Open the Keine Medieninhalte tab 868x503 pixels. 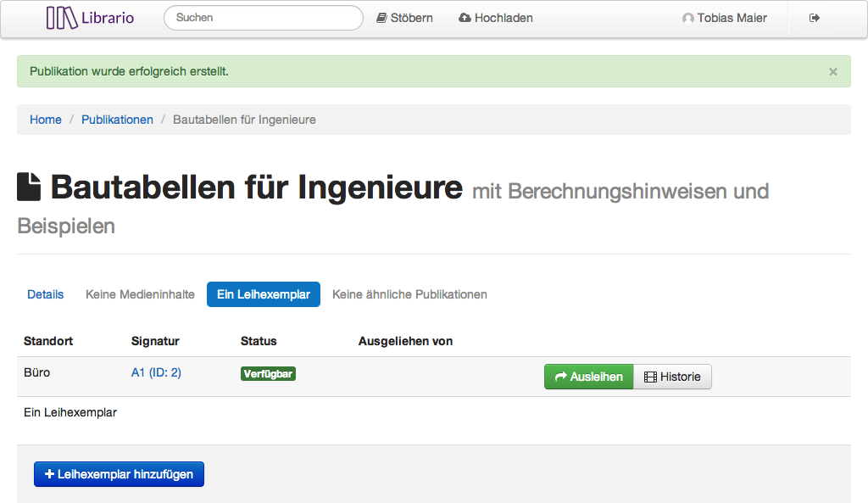point(139,293)
